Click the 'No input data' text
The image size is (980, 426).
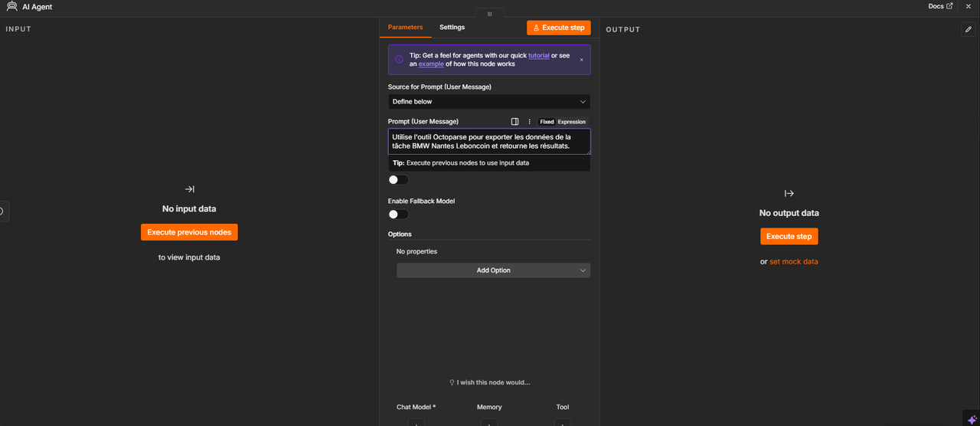click(x=189, y=208)
